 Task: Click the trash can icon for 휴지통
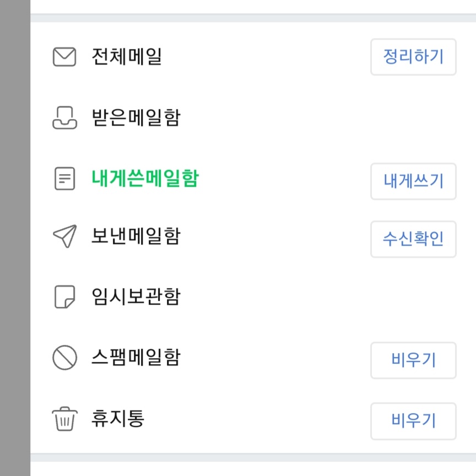[64, 420]
